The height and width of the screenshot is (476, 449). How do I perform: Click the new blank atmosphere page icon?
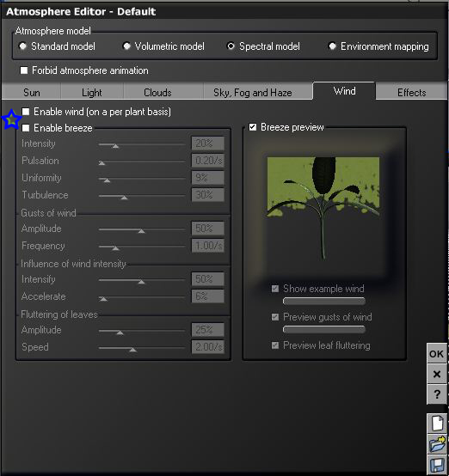click(437, 424)
